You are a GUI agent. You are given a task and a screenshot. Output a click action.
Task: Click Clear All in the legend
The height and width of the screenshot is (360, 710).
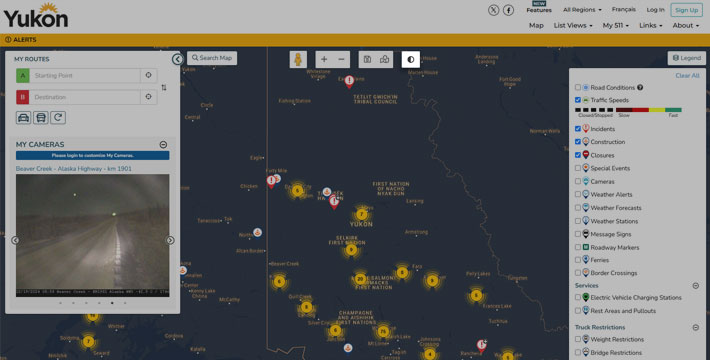pyautogui.click(x=687, y=76)
